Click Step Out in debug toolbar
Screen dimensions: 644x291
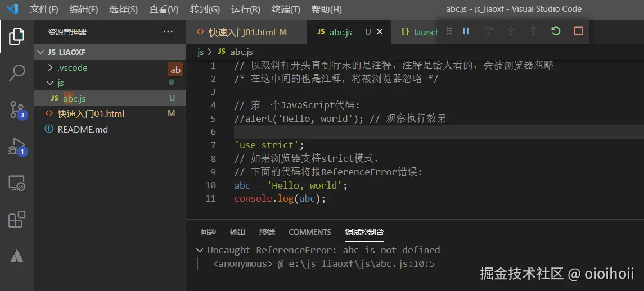(x=533, y=31)
